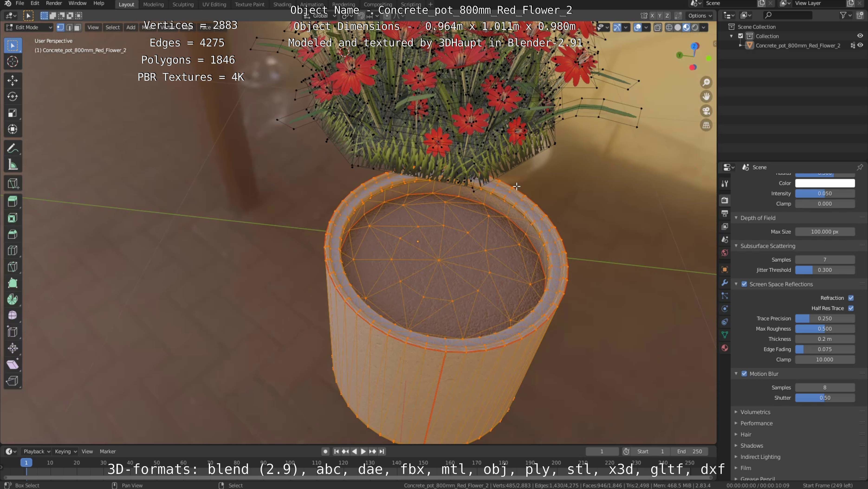Click the white Color swatch
This screenshot has width=868, height=489.
point(825,183)
